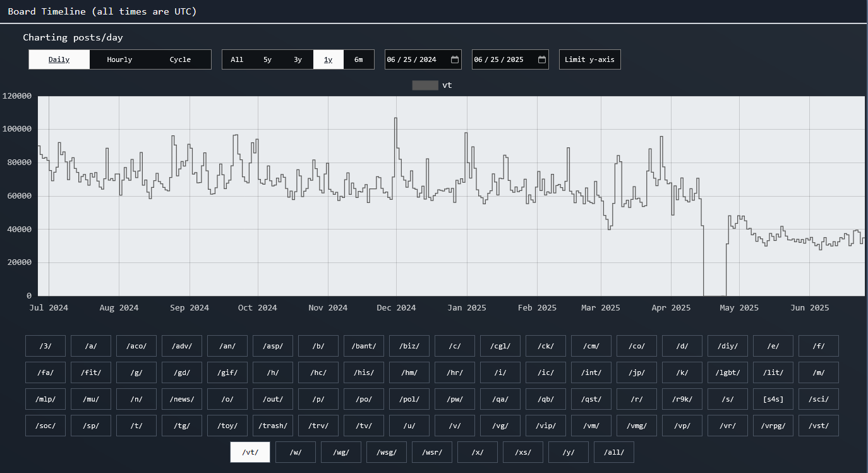The width and height of the screenshot is (868, 473).
Task: Select the /trash/ board
Action: [273, 426]
